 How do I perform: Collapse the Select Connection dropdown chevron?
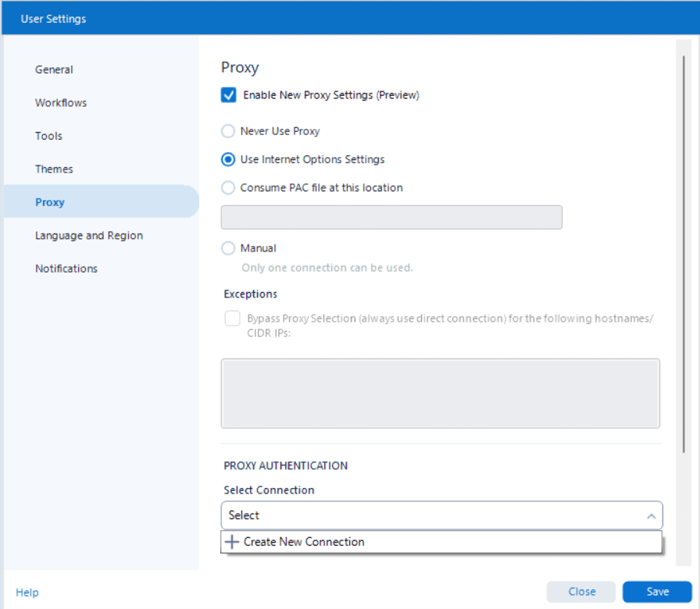651,516
